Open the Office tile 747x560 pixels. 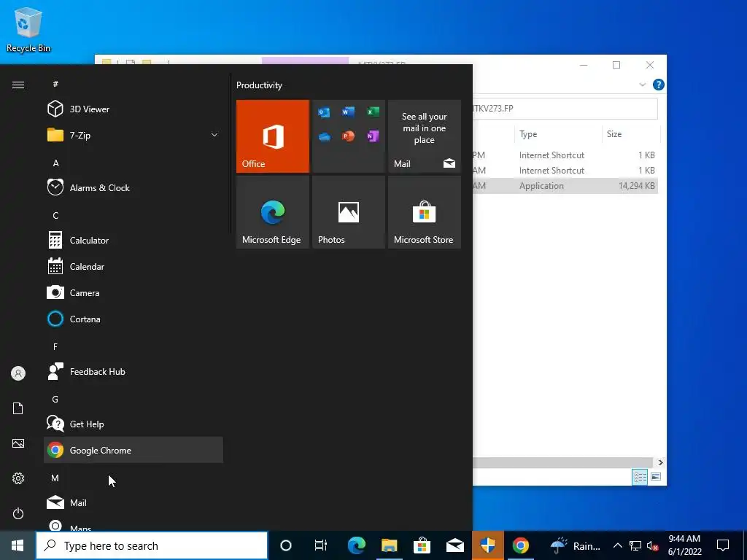[x=273, y=136]
